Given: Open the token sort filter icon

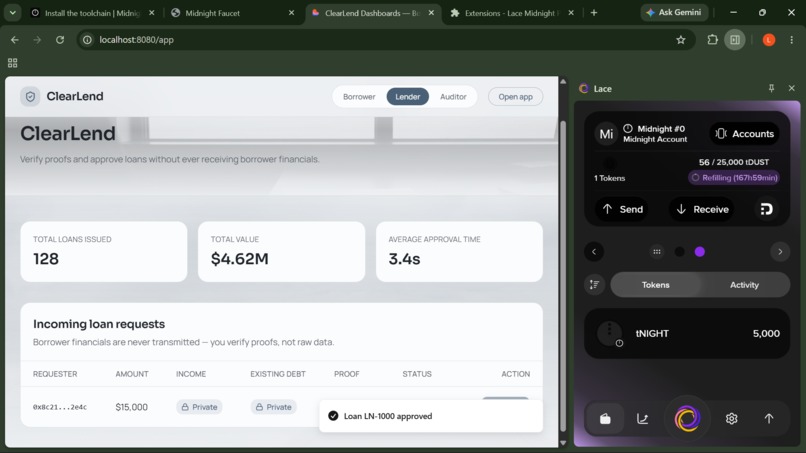Looking at the screenshot, I should 595,284.
